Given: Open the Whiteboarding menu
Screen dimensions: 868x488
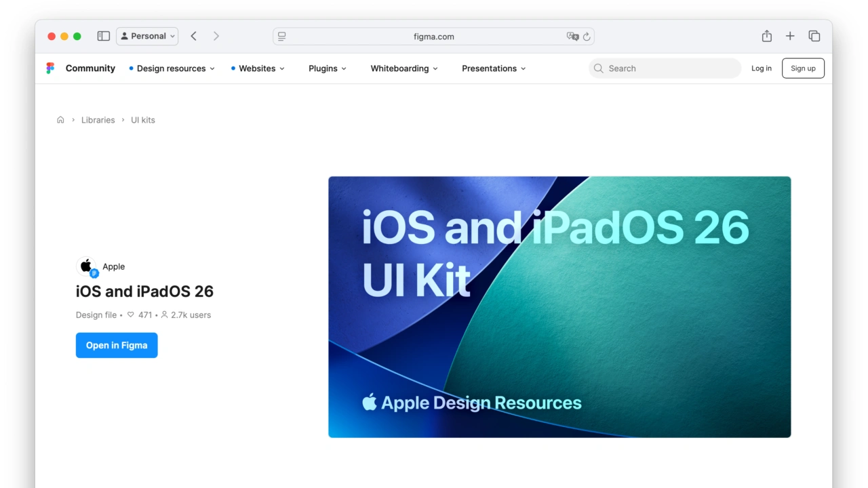Looking at the screenshot, I should [404, 68].
